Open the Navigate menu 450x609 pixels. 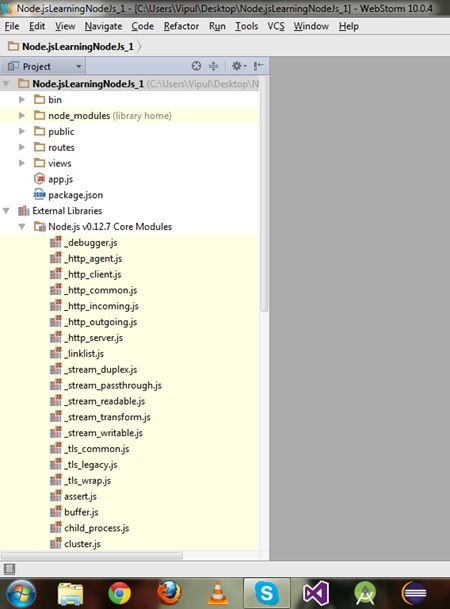point(103,26)
